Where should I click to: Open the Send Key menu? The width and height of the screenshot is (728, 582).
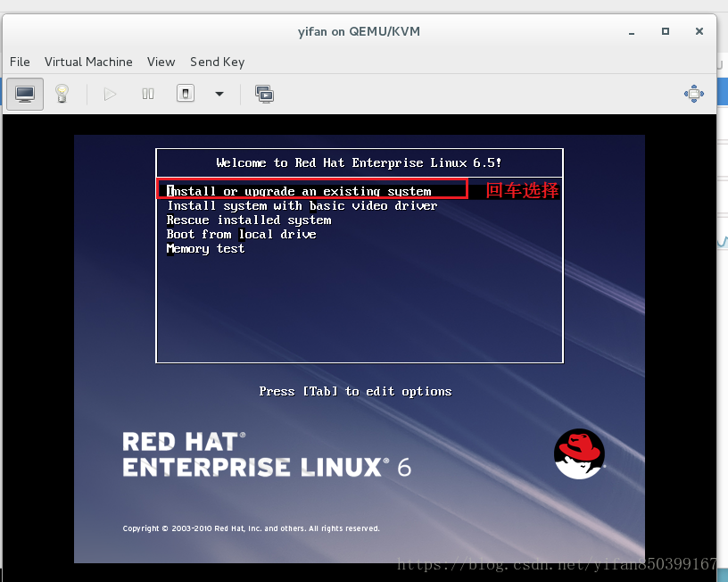pos(218,62)
